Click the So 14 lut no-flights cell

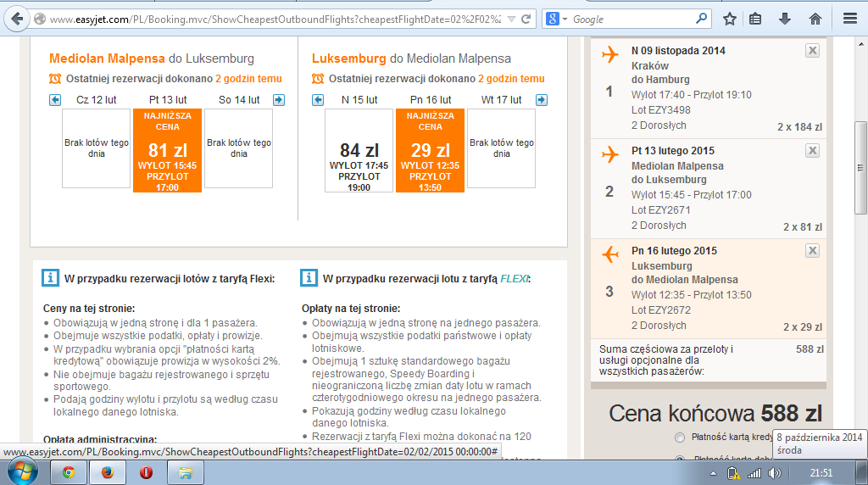pos(238,148)
